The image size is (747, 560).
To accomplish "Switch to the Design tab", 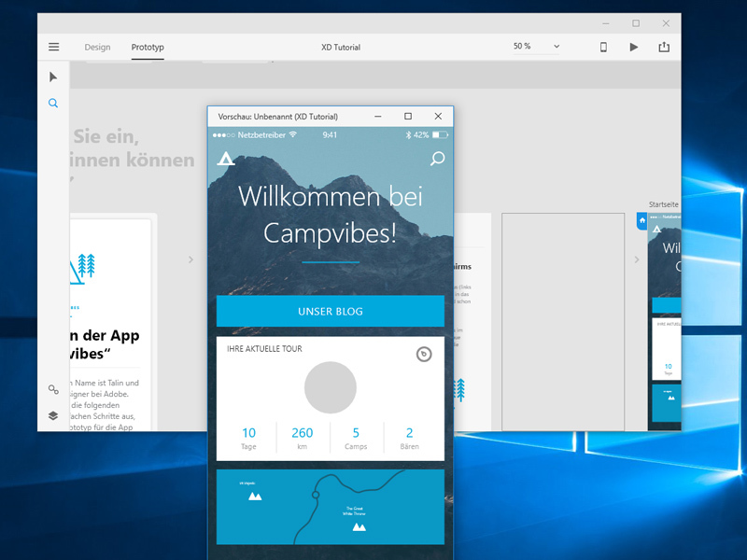I will (97, 48).
